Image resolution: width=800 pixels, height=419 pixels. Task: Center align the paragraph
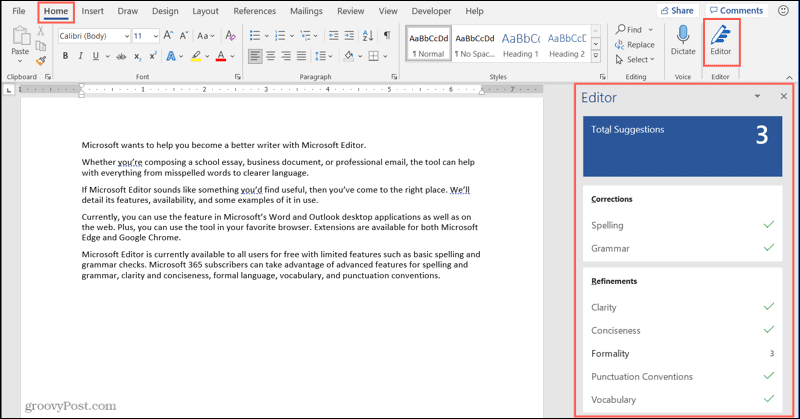(x=270, y=56)
